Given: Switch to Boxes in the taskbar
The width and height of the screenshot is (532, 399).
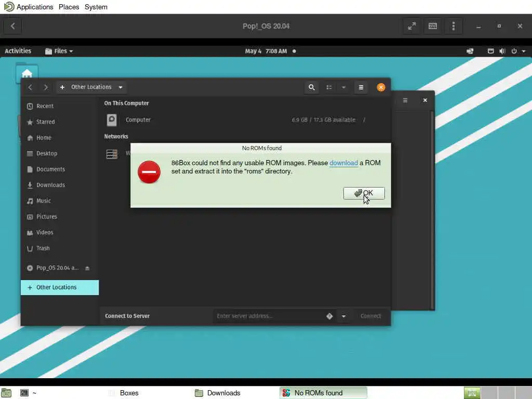Looking at the screenshot, I should tap(124, 393).
